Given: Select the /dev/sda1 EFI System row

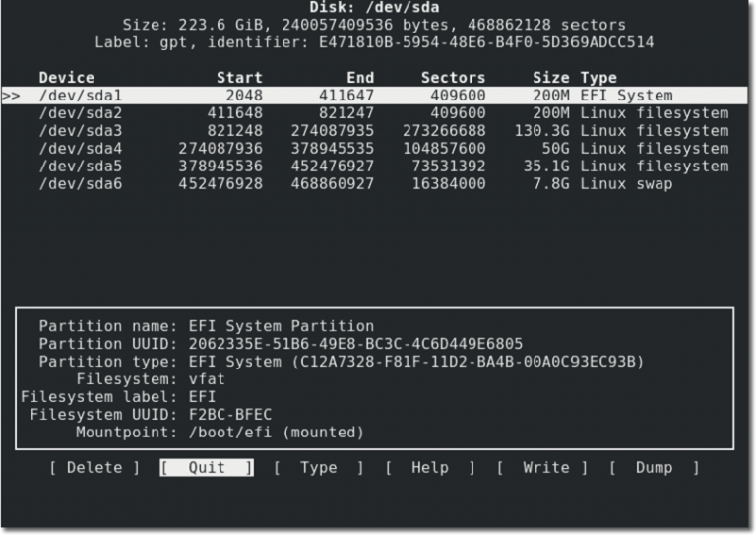Looking at the screenshot, I should (375, 96).
